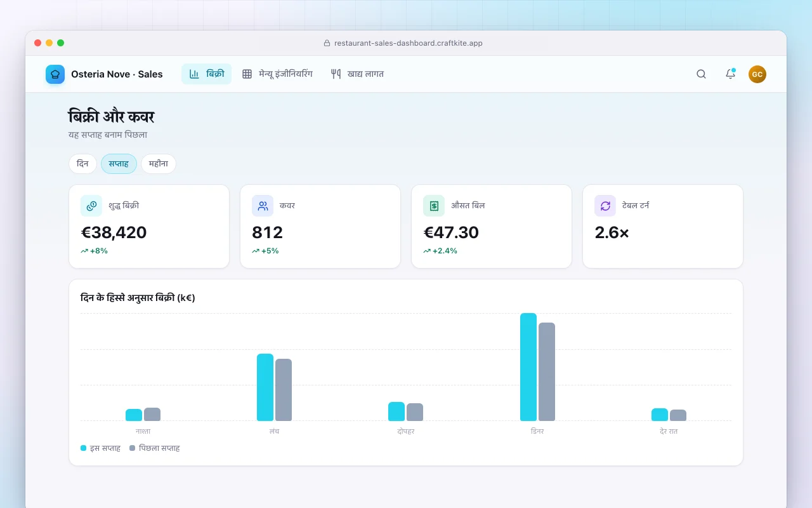This screenshot has height=508, width=812.
Task: Open the GC user avatar
Action: pyautogui.click(x=757, y=74)
